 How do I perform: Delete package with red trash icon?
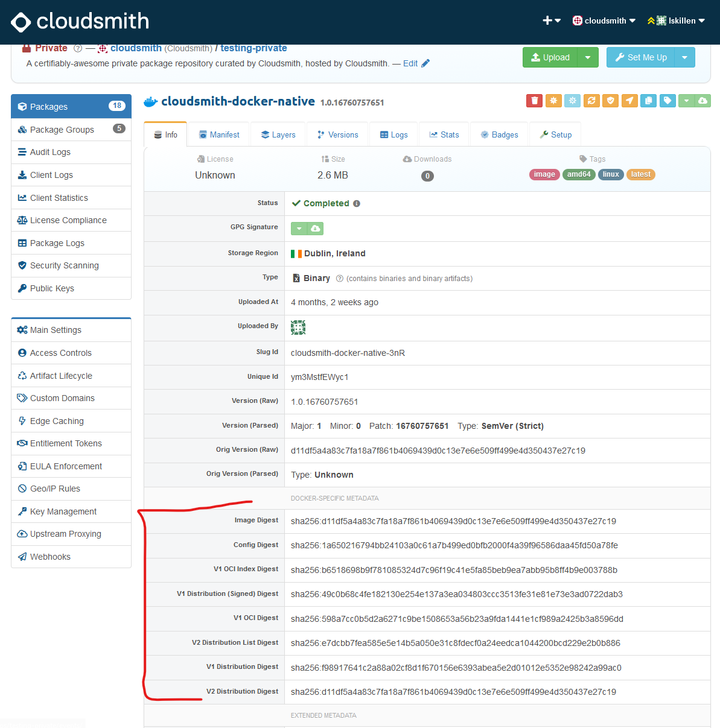pyautogui.click(x=534, y=101)
